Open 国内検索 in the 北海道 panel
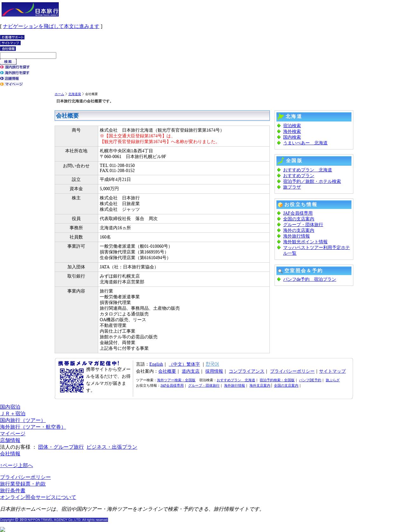 click(292, 137)
